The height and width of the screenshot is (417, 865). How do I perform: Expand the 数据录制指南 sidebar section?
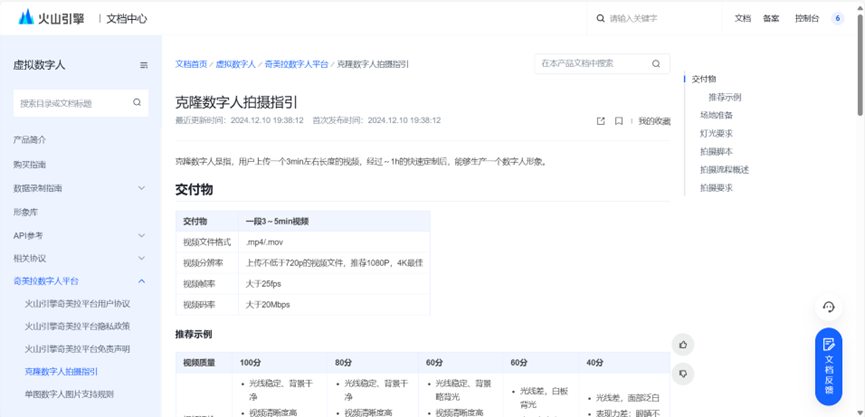click(142, 188)
